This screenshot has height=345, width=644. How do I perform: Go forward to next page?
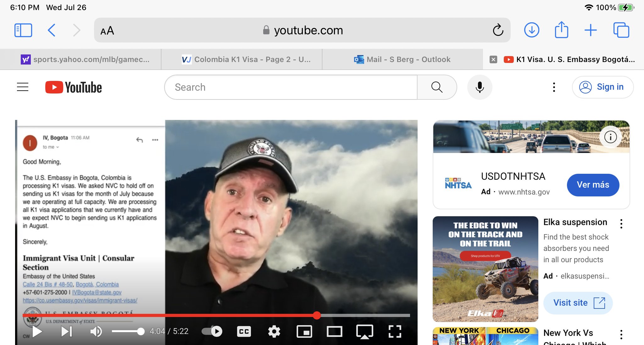coord(76,31)
